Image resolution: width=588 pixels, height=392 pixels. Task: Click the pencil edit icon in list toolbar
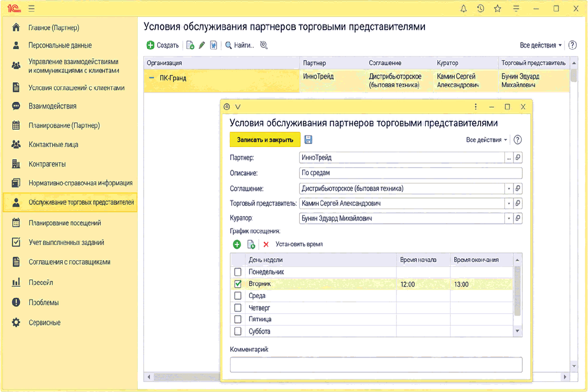(x=202, y=45)
